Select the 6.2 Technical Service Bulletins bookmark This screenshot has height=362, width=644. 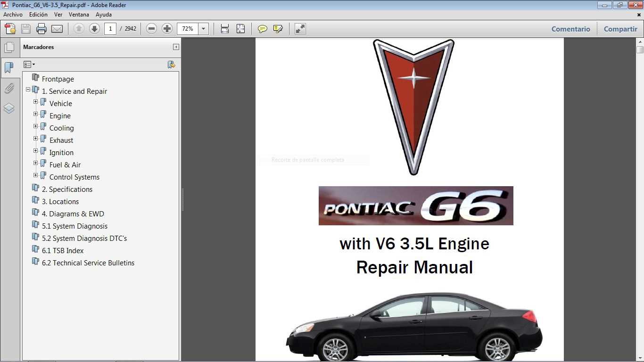click(88, 263)
